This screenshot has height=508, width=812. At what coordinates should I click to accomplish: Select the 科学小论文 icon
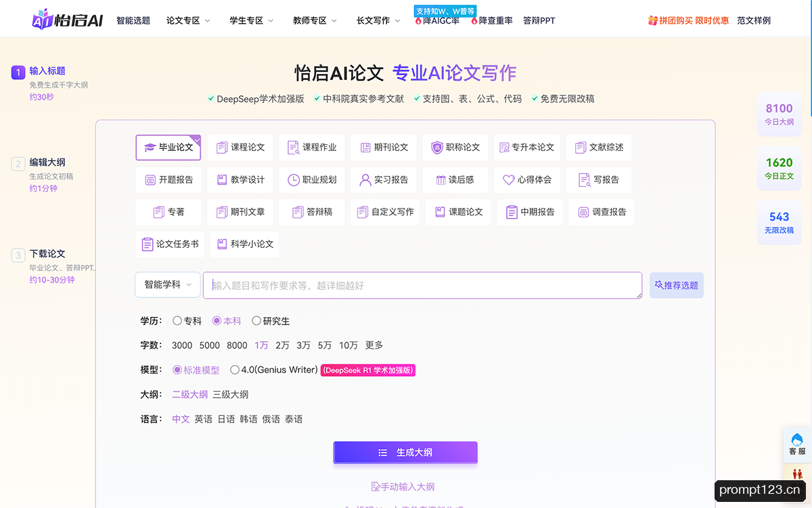pyautogui.click(x=221, y=244)
